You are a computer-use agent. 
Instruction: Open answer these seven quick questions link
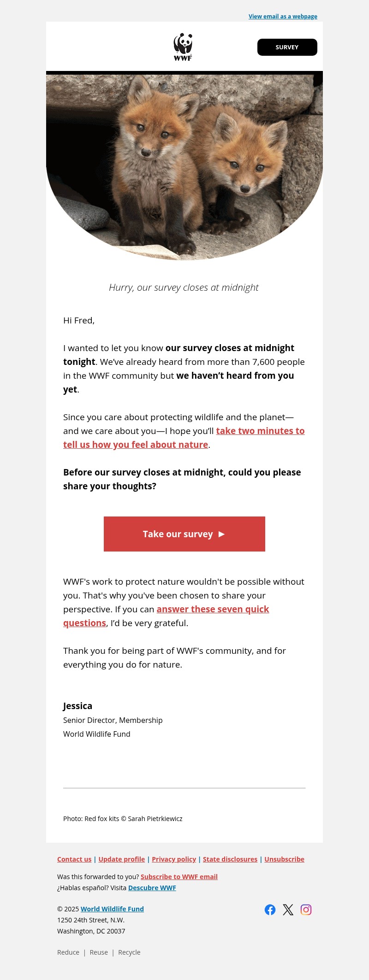click(x=212, y=609)
